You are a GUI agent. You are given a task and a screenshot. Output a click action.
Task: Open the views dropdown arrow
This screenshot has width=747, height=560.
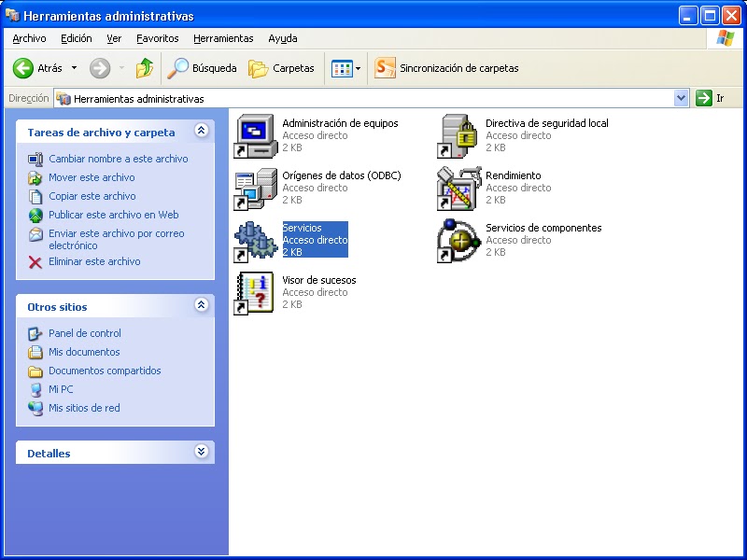click(x=359, y=67)
